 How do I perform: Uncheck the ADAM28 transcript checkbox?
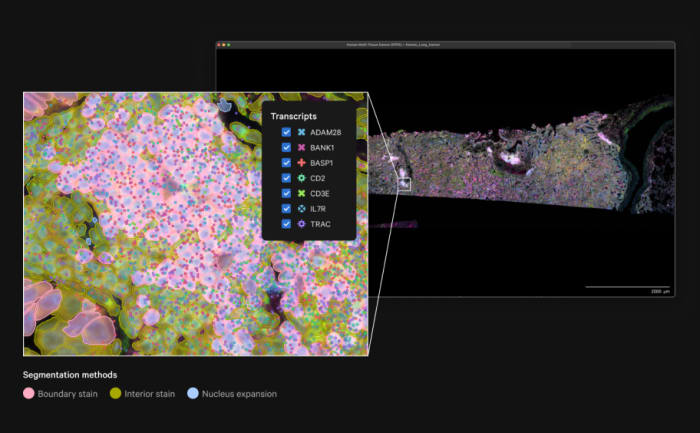(x=287, y=132)
